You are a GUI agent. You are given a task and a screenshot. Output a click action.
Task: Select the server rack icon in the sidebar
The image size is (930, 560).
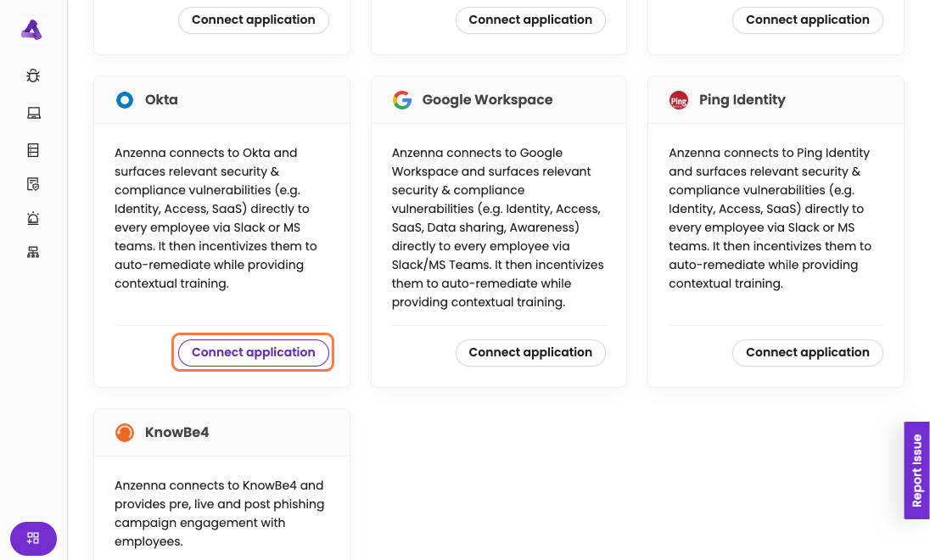(33, 151)
